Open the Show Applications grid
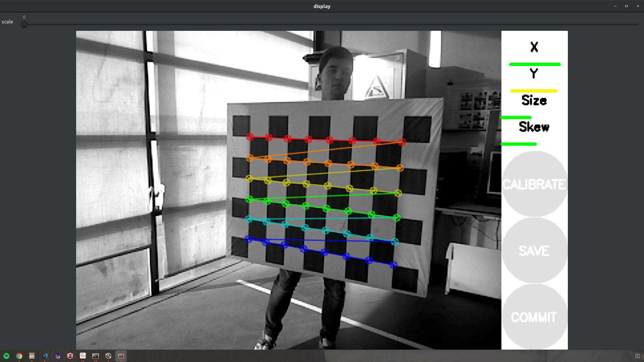This screenshot has height=362, width=644. (x=637, y=356)
